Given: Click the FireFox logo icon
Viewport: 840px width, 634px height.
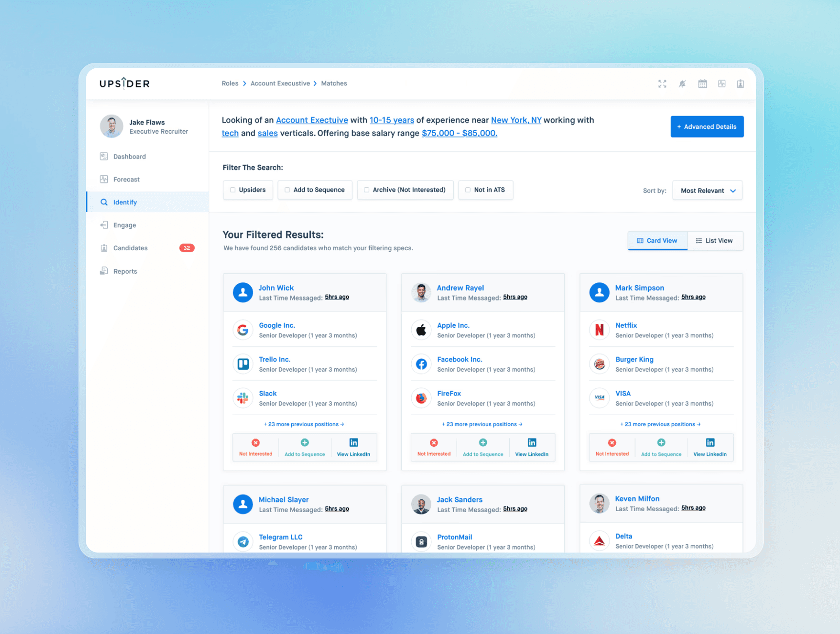Looking at the screenshot, I should 421,398.
